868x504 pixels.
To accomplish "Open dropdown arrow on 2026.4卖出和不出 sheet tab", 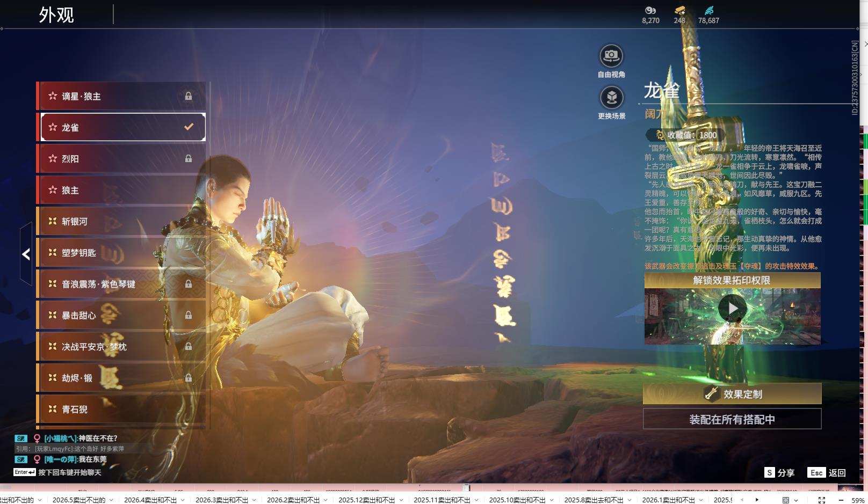I will tap(183, 500).
